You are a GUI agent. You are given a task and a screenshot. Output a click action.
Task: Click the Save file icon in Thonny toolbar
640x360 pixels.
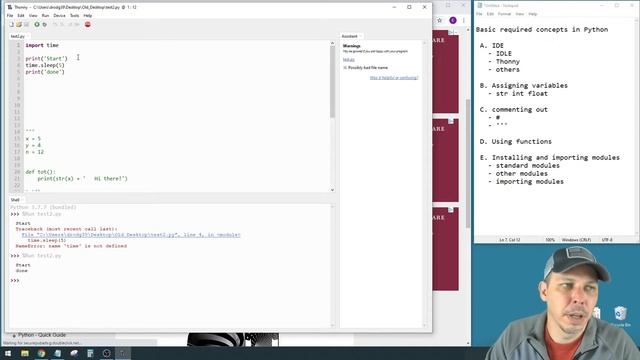(x=27, y=24)
